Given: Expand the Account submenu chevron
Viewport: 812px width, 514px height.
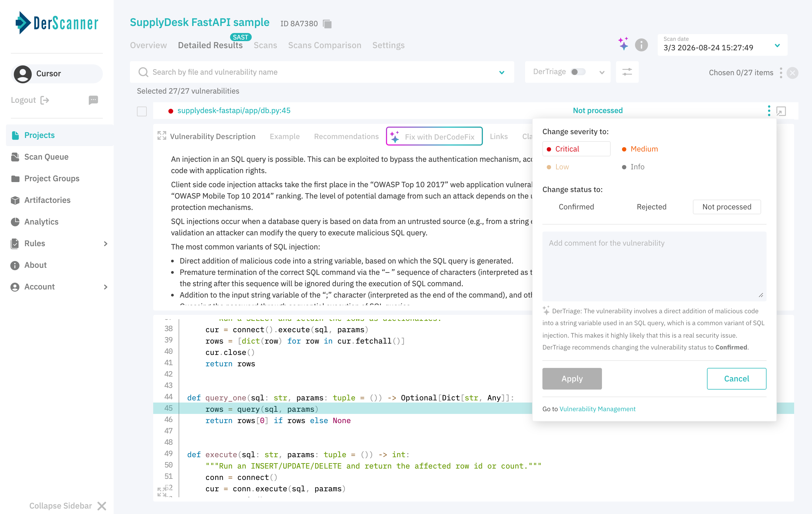Looking at the screenshot, I should 106,287.
